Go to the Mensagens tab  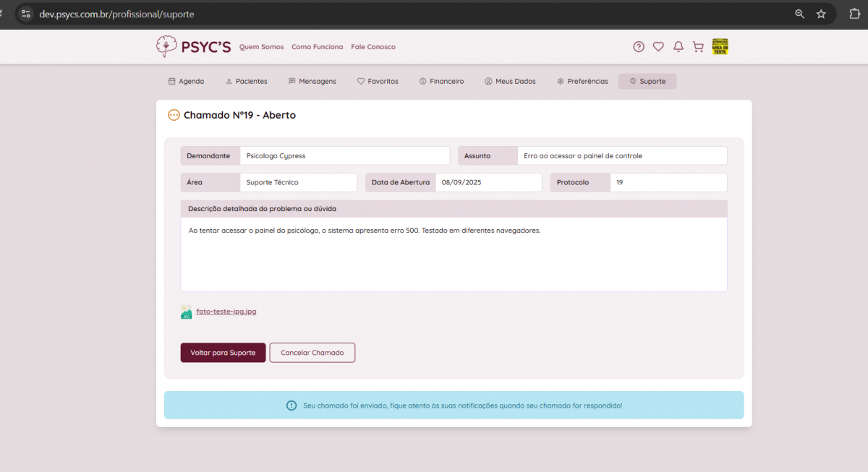312,82
